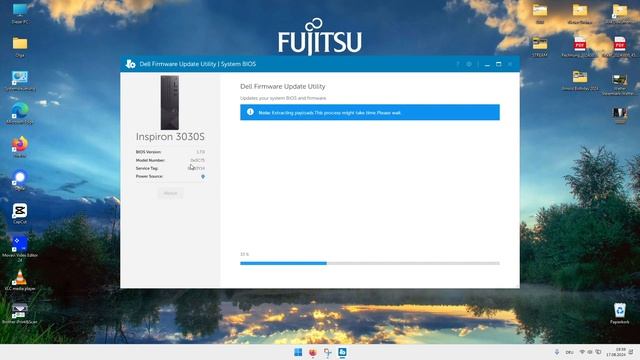Click the Power Source plug indicator
This screenshot has height=360, width=640.
coord(203,176)
